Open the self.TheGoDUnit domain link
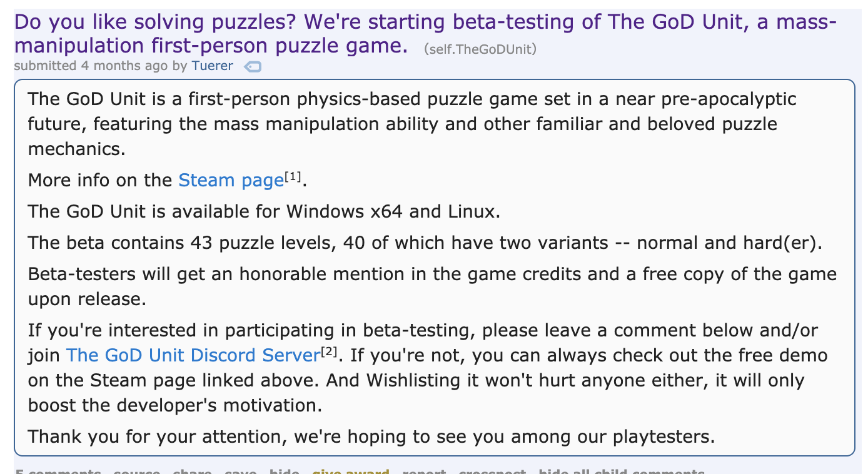This screenshot has height=474, width=868. (x=480, y=49)
